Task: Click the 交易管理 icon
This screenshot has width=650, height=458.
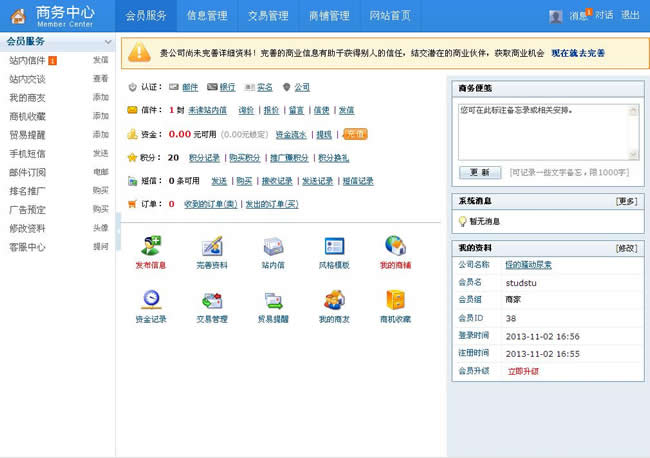Action: pos(211,300)
